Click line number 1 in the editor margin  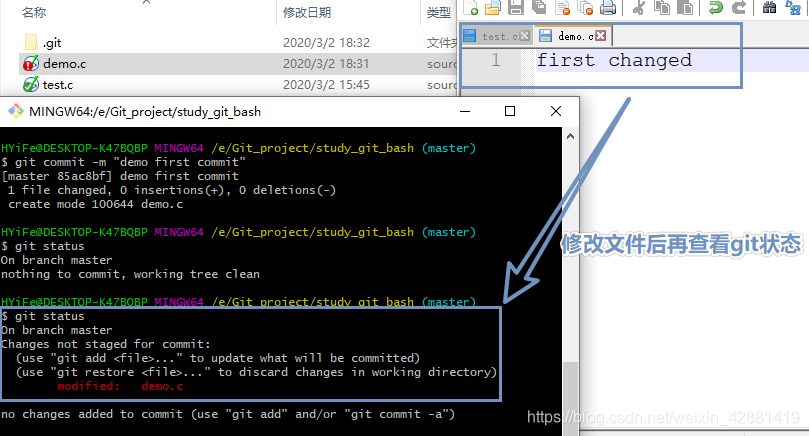coord(495,60)
